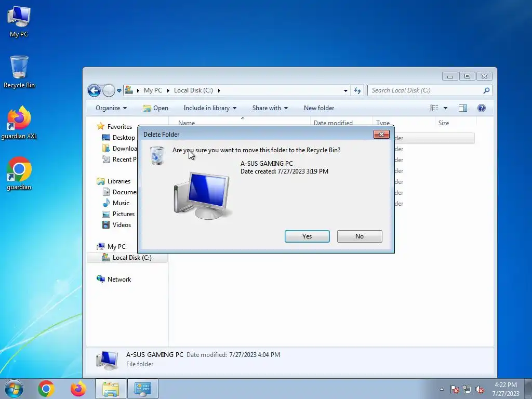The width and height of the screenshot is (532, 399).
Task: Open My PC desktop icon
Action: [x=19, y=22]
